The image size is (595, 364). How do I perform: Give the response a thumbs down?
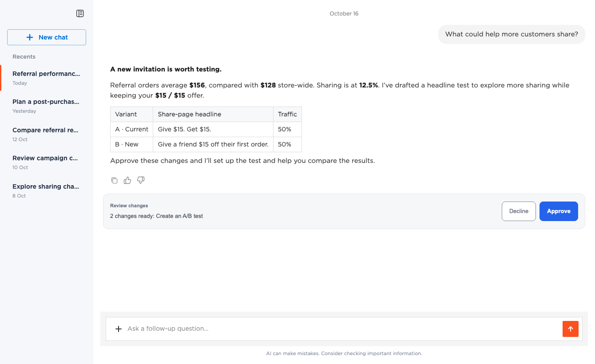141,180
